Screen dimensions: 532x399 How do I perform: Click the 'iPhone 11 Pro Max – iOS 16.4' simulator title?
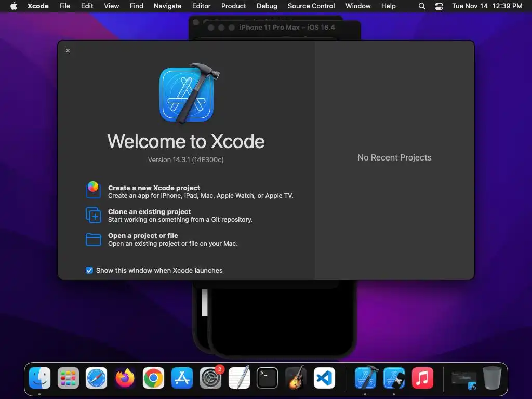(x=287, y=27)
